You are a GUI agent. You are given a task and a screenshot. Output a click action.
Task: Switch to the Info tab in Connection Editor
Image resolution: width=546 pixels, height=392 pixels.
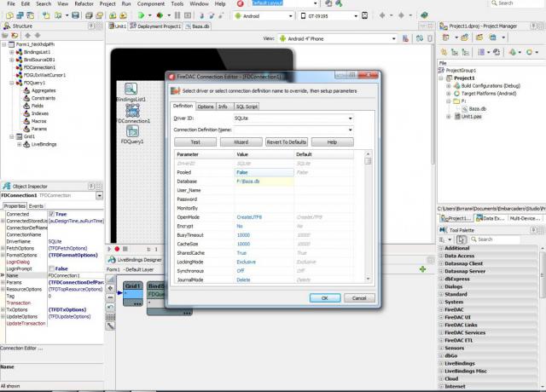click(223, 107)
